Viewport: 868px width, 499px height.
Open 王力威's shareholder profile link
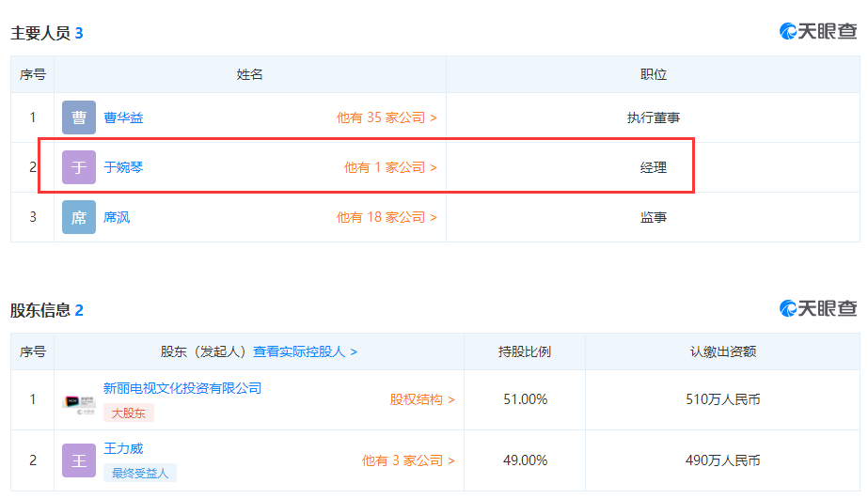(123, 448)
